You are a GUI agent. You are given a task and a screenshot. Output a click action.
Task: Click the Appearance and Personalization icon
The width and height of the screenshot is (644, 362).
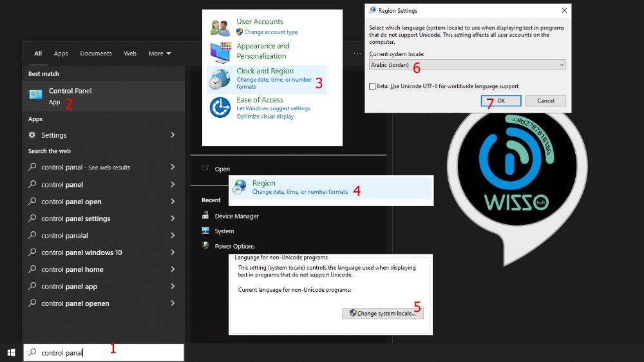pos(220,52)
